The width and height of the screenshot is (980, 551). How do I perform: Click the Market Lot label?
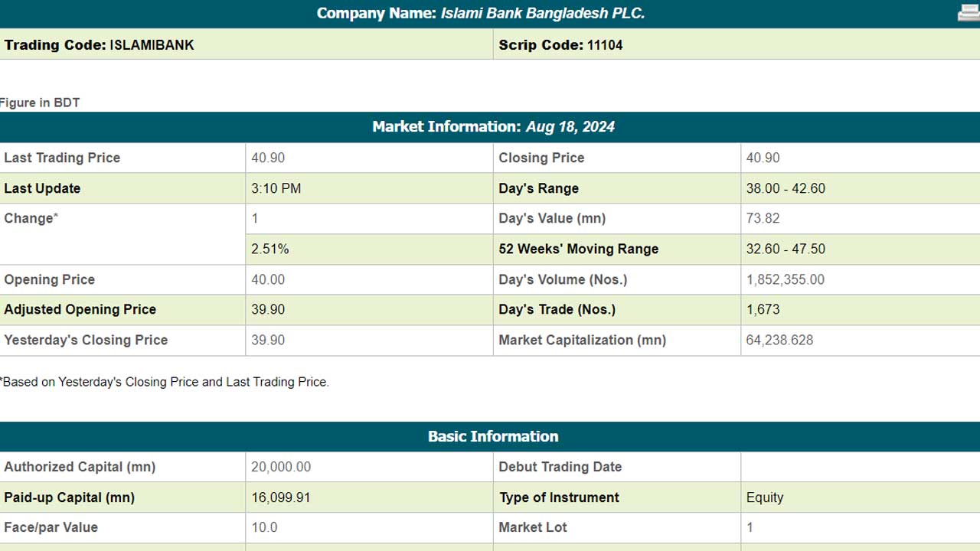click(x=533, y=527)
